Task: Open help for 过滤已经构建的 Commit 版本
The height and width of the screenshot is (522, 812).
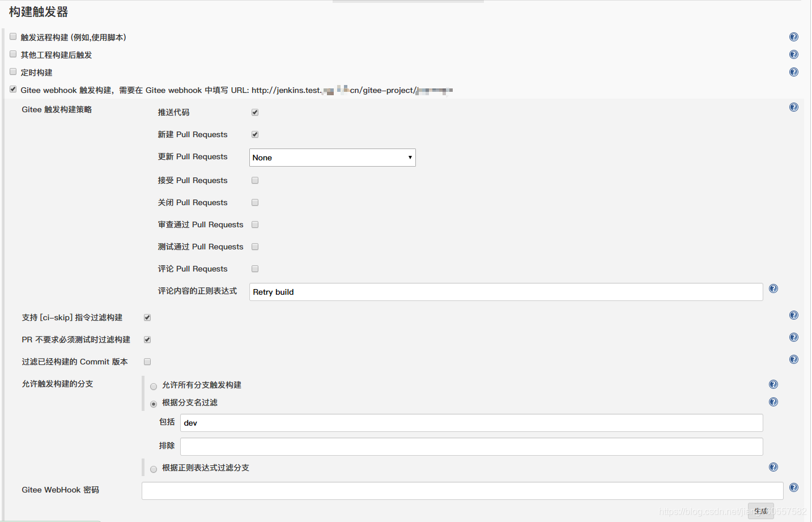Action: (x=793, y=359)
